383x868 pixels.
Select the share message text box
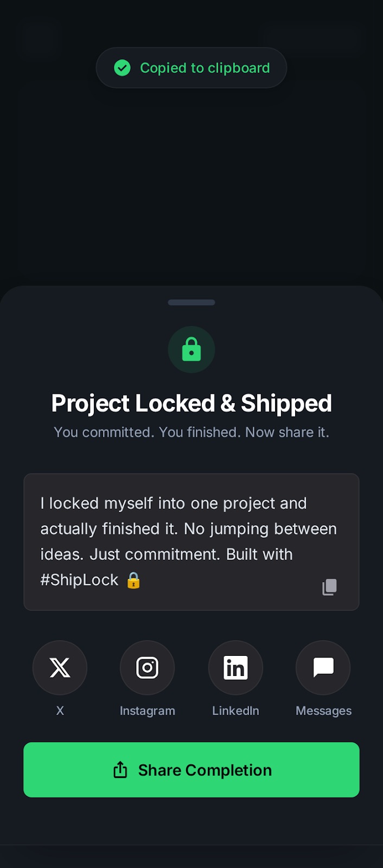point(191,541)
